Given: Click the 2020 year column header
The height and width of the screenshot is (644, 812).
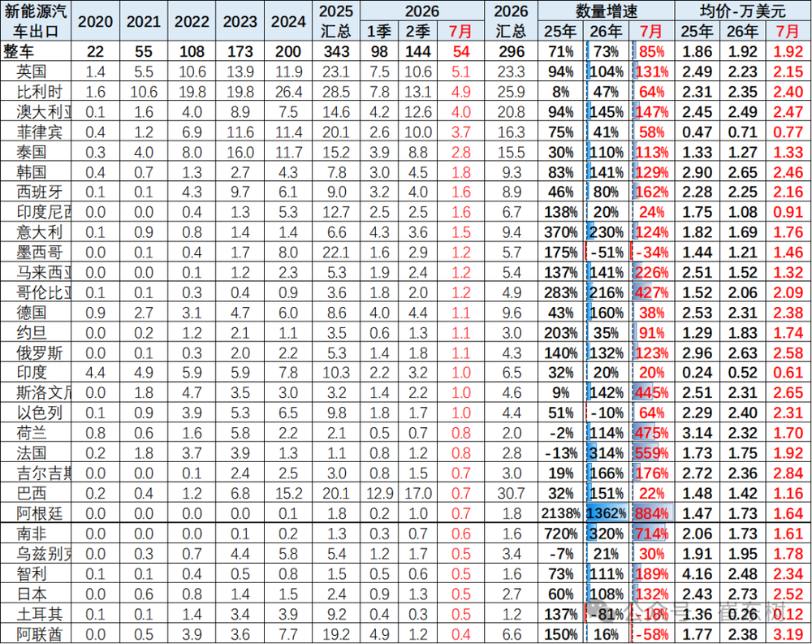Looking at the screenshot, I should (x=95, y=21).
